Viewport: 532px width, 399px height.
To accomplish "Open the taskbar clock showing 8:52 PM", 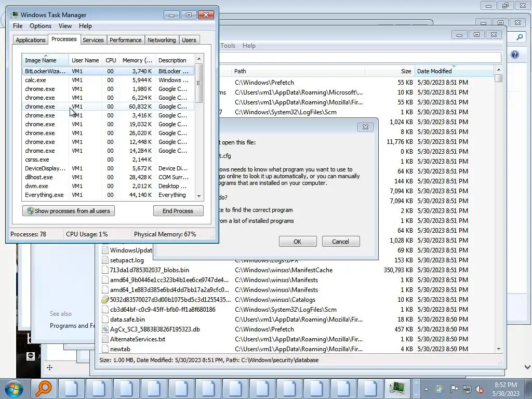I will (x=506, y=389).
